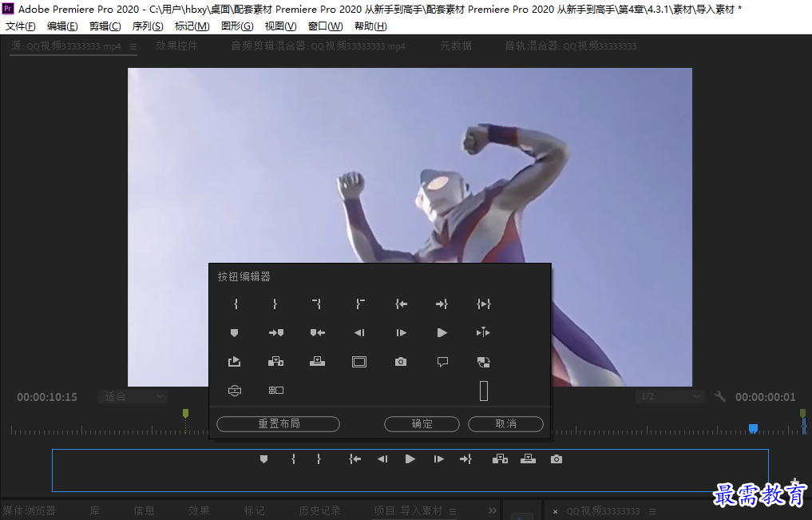This screenshot has height=520, width=812.
Task: Step forward one frame in transport bar
Action: click(x=438, y=458)
